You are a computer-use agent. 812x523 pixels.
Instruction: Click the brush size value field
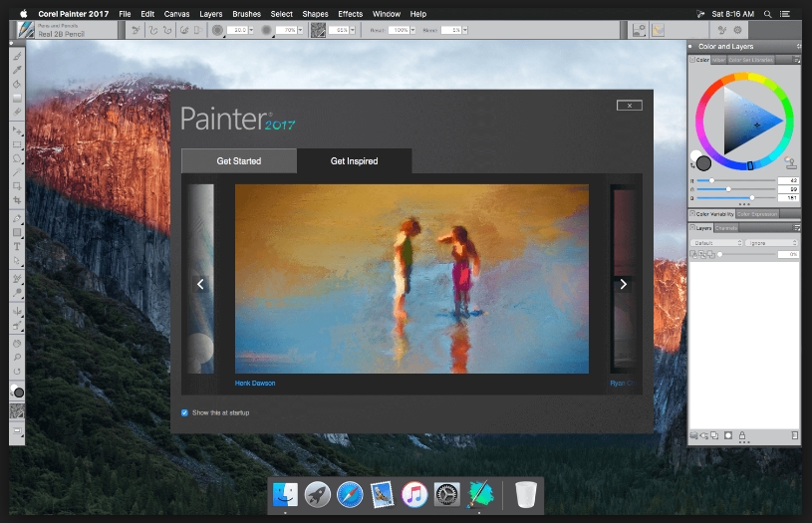coord(238,31)
